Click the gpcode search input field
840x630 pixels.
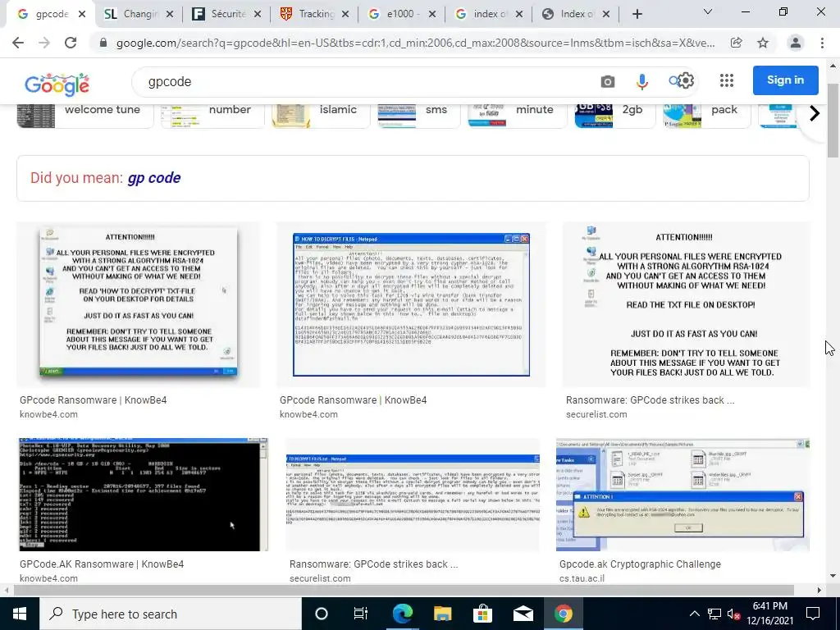[364, 81]
